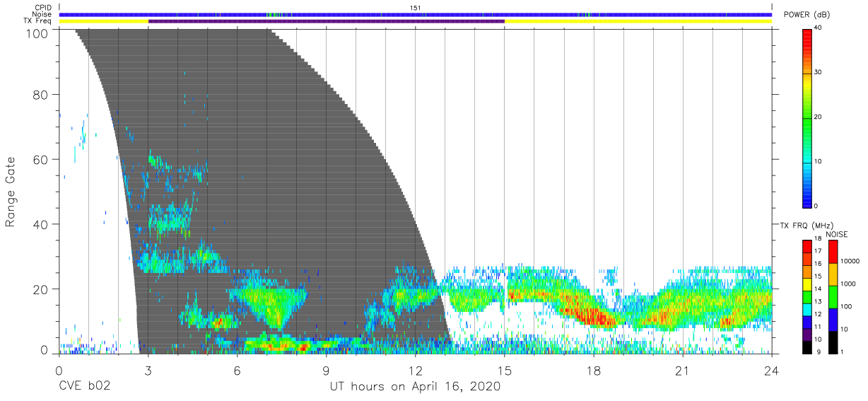This screenshot has width=868, height=401.
Task: Click the 15 tick on UT hours axis
Action: pyautogui.click(x=505, y=370)
